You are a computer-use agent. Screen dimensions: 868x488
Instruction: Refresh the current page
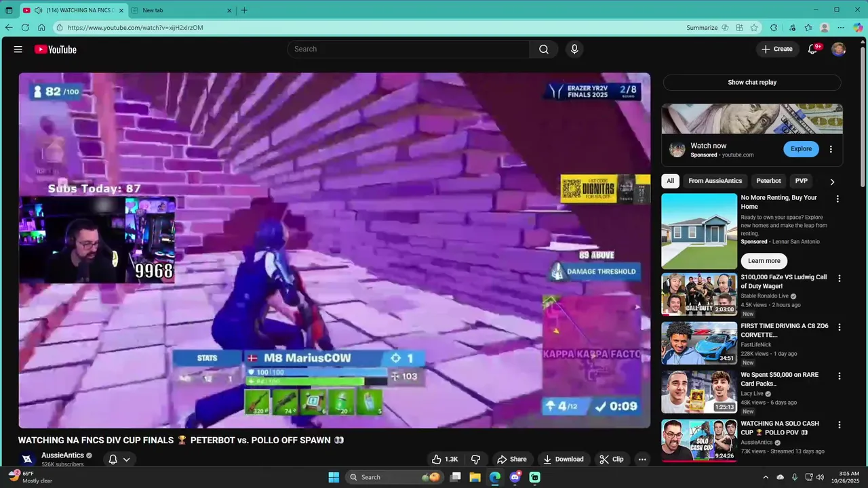pos(25,28)
